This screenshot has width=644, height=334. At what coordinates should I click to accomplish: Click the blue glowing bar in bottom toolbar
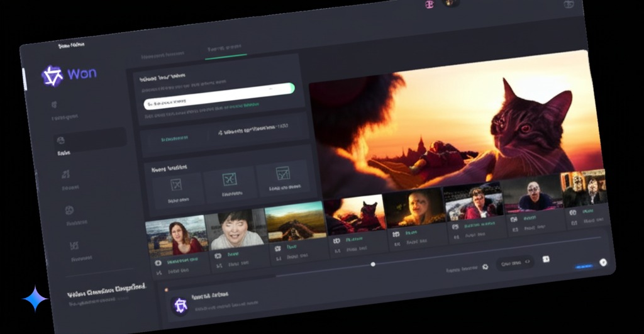coord(584,266)
